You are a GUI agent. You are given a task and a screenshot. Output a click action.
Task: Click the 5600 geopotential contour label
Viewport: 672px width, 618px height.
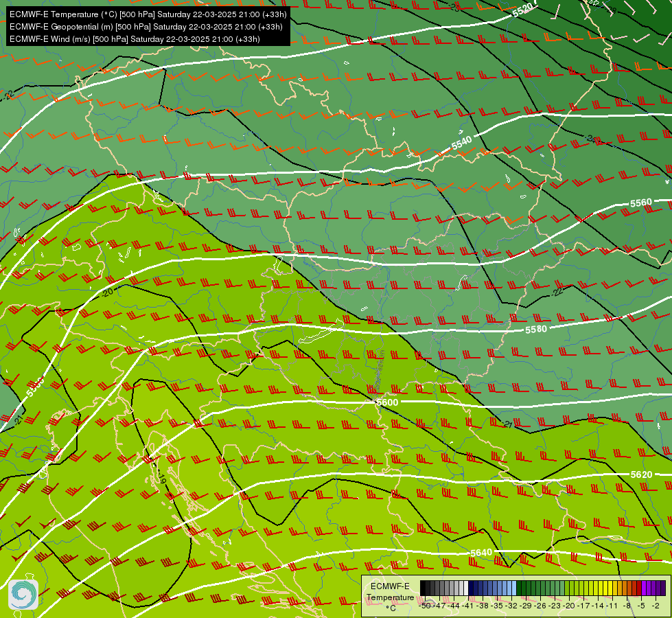click(387, 402)
